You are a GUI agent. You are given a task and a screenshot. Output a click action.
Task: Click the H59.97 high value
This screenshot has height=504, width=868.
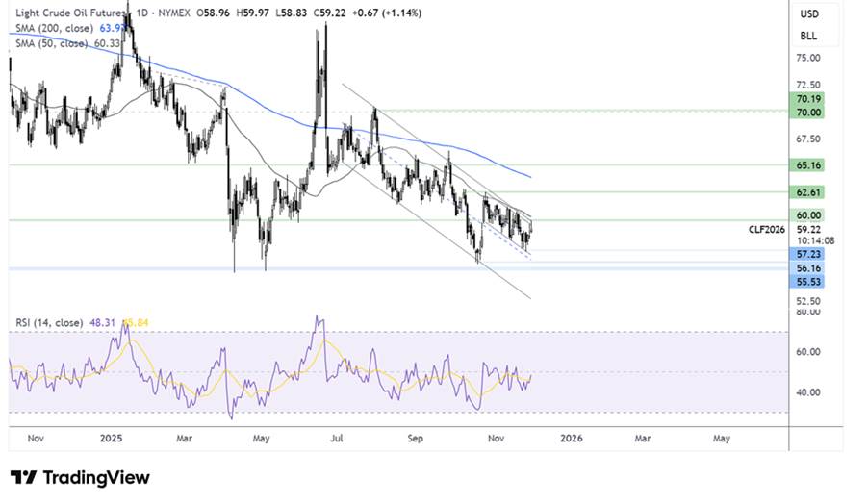coord(252,13)
